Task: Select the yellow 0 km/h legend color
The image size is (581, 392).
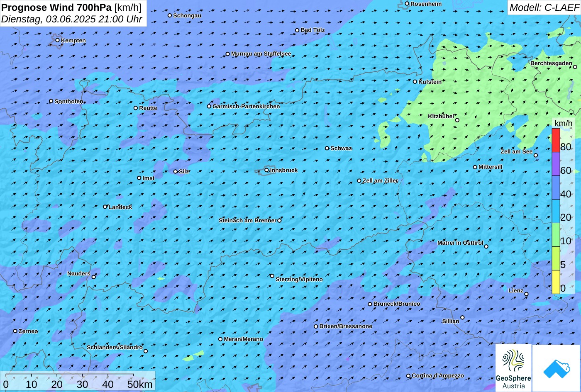Action: [556, 282]
